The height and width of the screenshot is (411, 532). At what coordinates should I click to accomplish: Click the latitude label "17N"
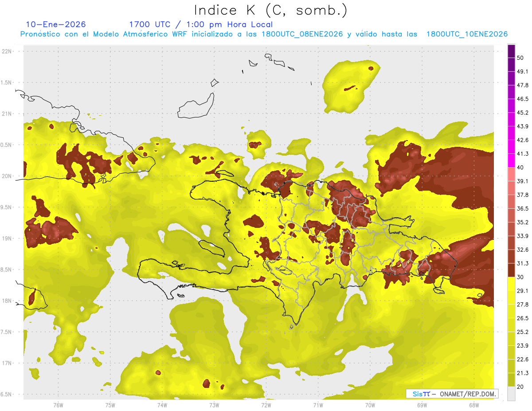pos(8,363)
